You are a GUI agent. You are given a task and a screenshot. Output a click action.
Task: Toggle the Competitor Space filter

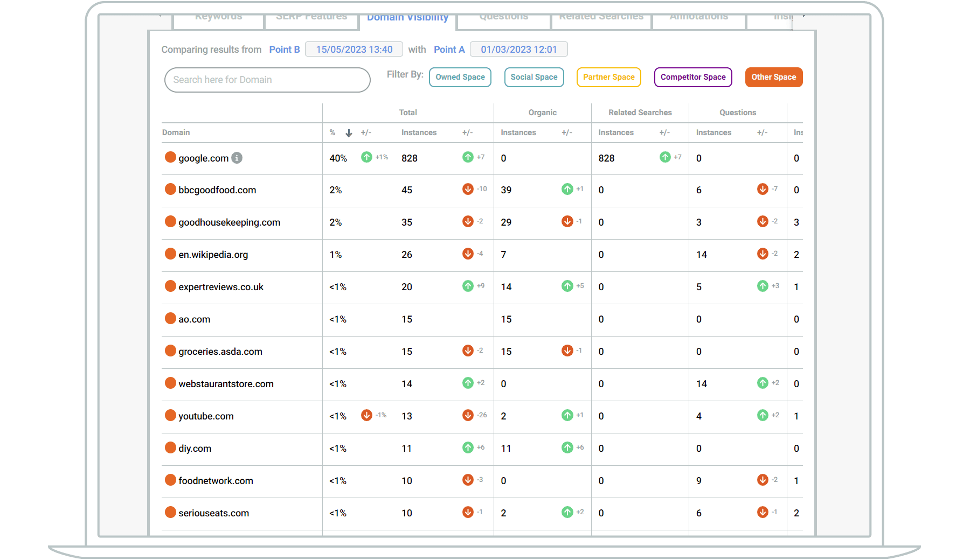693,77
